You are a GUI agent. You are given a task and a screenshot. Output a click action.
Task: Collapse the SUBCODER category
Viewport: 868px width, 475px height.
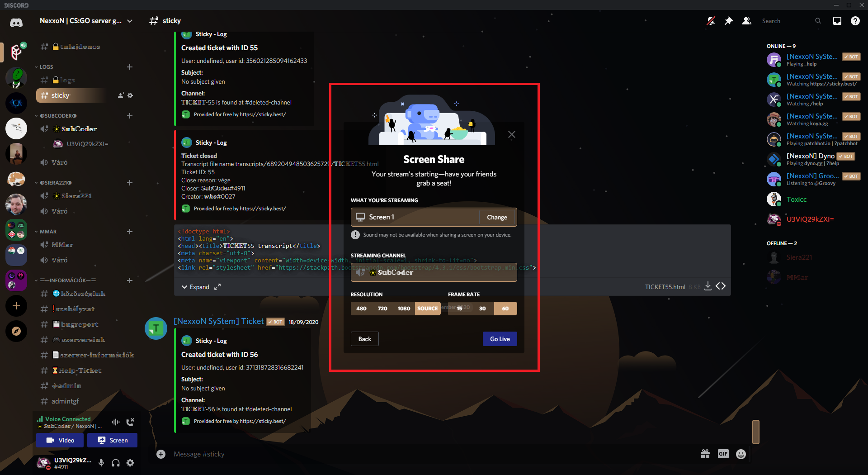pos(56,116)
